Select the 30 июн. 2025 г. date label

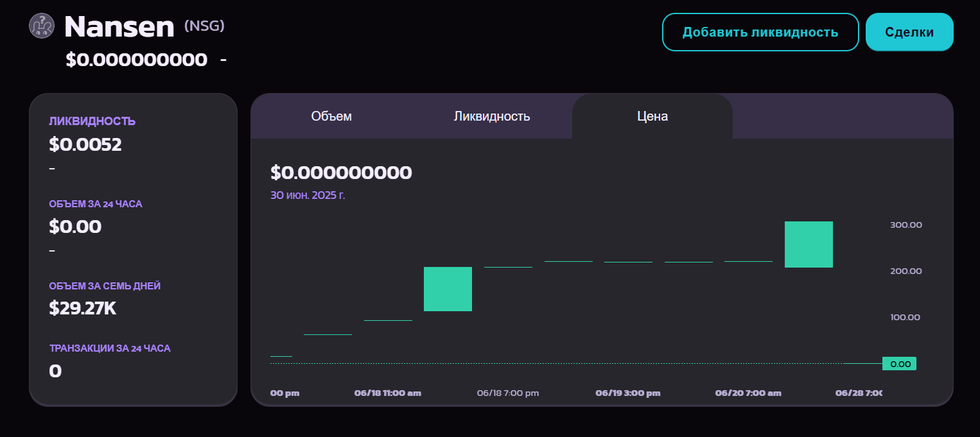pos(308,196)
